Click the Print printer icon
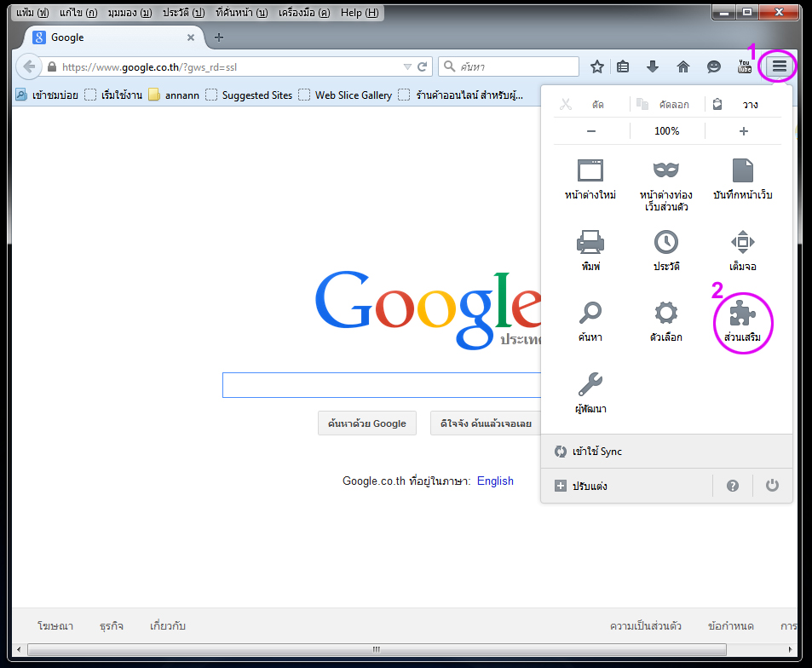The image size is (812, 668). pyautogui.click(x=590, y=243)
